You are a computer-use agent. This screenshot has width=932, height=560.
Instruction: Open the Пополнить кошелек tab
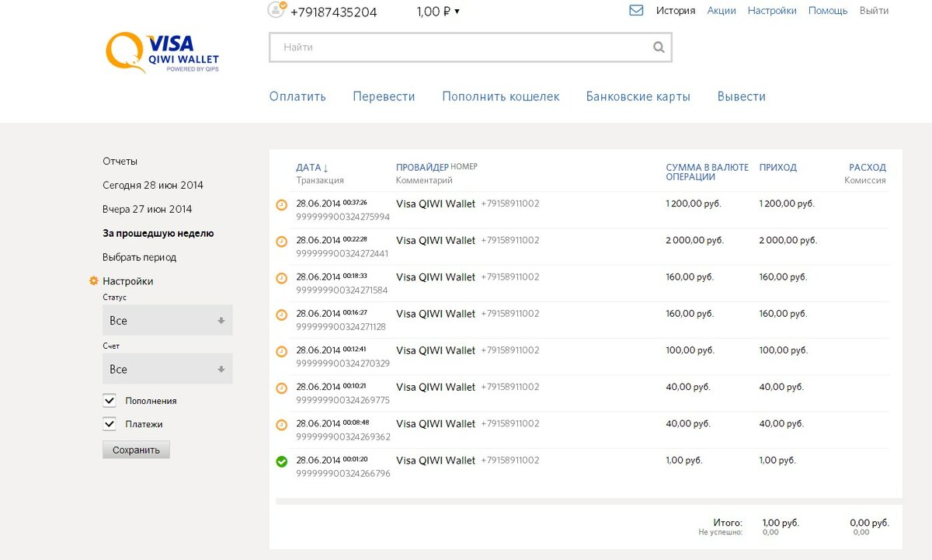point(501,96)
